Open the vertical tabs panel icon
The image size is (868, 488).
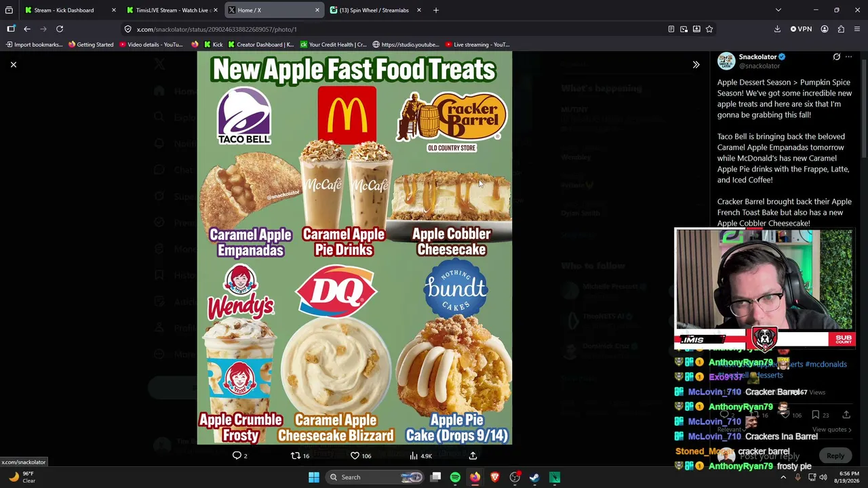(x=9, y=10)
